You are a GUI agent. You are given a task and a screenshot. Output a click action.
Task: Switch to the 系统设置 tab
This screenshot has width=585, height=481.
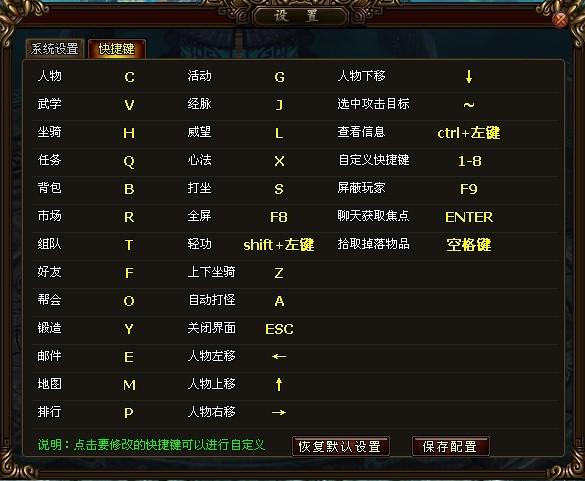point(55,49)
